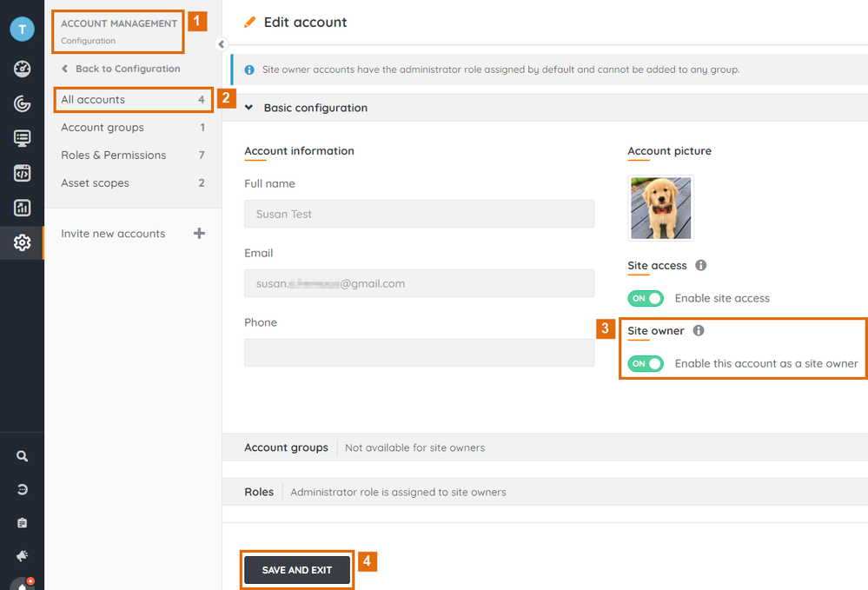Collapse the Basic configuration section

coord(248,108)
